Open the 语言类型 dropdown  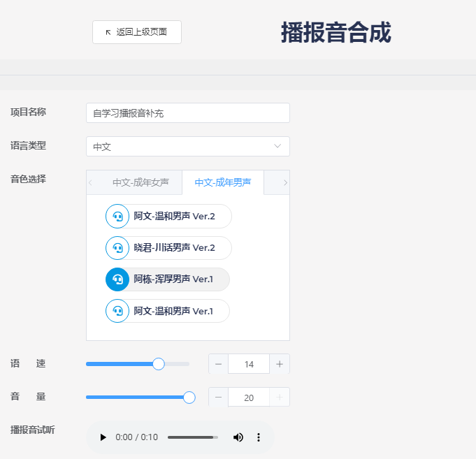187,147
